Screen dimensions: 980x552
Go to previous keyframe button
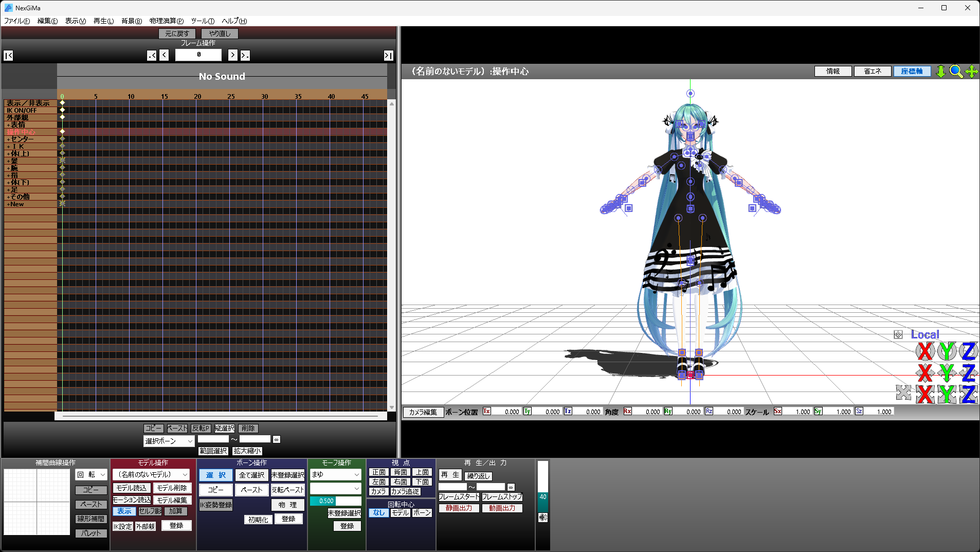(152, 56)
